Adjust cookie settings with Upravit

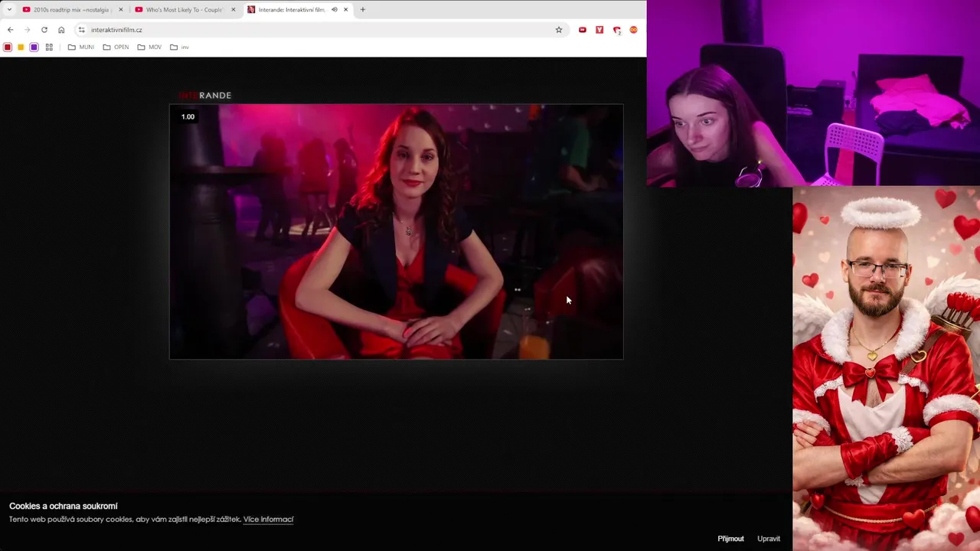click(769, 539)
